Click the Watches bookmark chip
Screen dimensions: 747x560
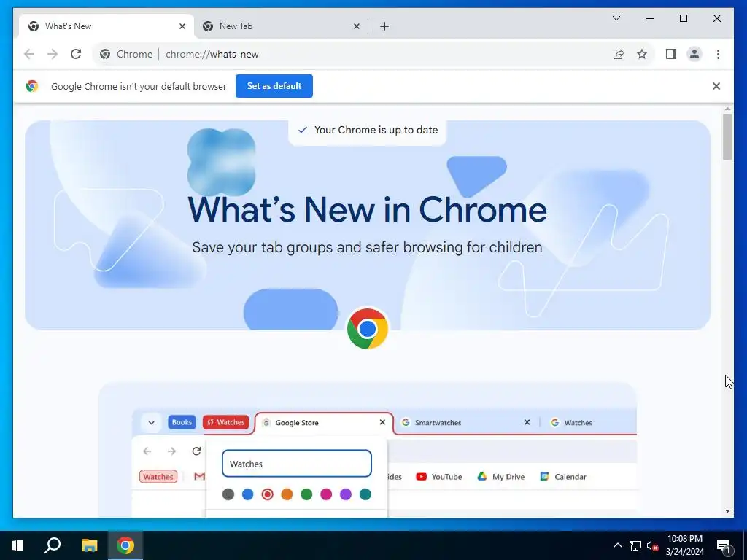click(x=158, y=477)
